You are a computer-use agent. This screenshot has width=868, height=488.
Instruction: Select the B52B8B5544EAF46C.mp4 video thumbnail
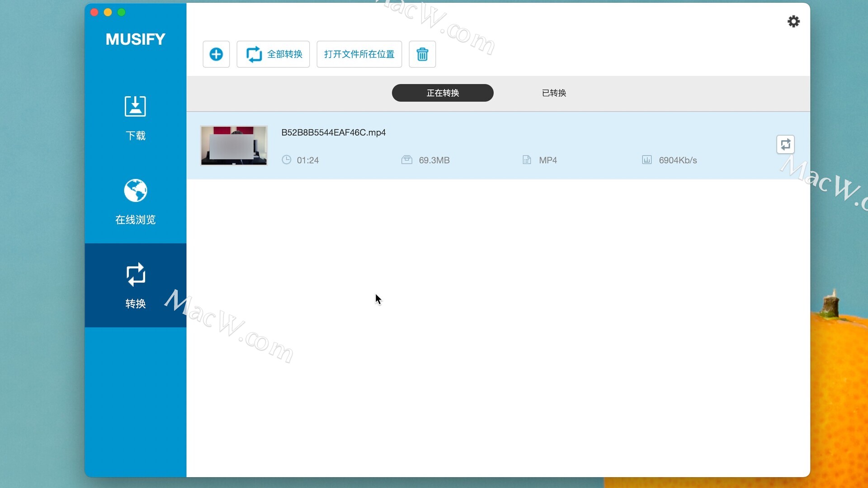234,145
